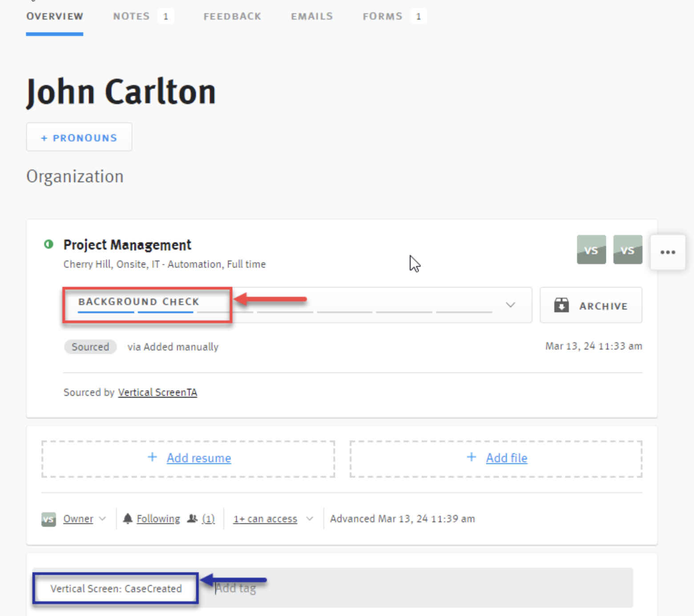Screen dimensions: 694x616
Task: Click the + Pronouns button
Action: pyautogui.click(x=79, y=137)
